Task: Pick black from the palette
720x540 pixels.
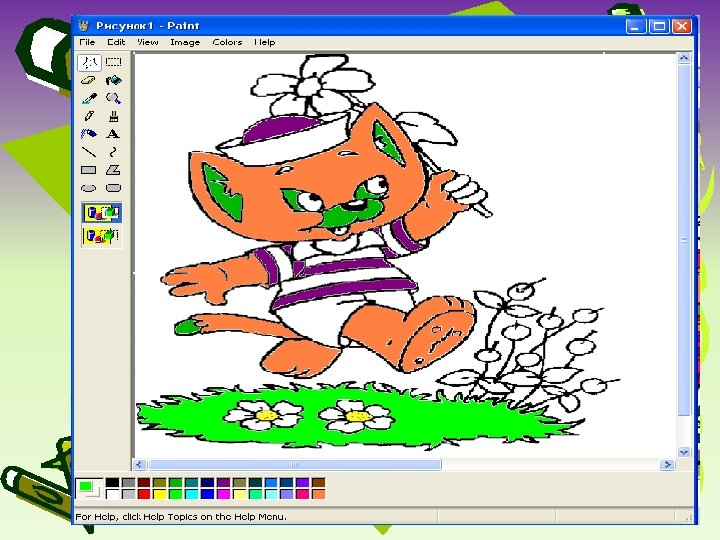Action: click(x=112, y=482)
